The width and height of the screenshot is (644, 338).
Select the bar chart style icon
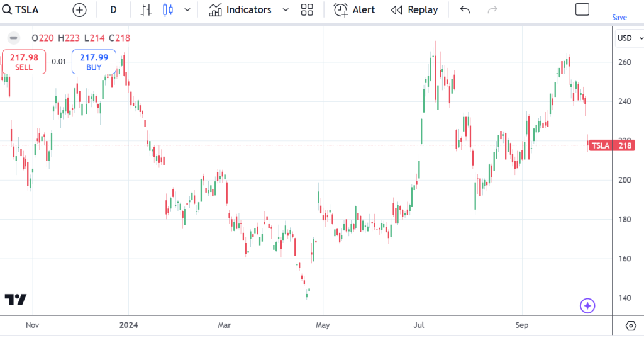[146, 10]
